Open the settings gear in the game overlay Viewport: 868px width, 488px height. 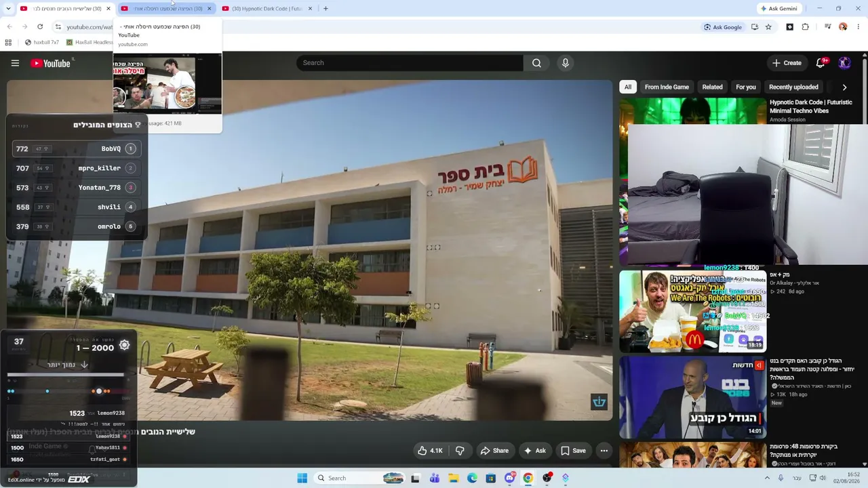pyautogui.click(x=124, y=346)
